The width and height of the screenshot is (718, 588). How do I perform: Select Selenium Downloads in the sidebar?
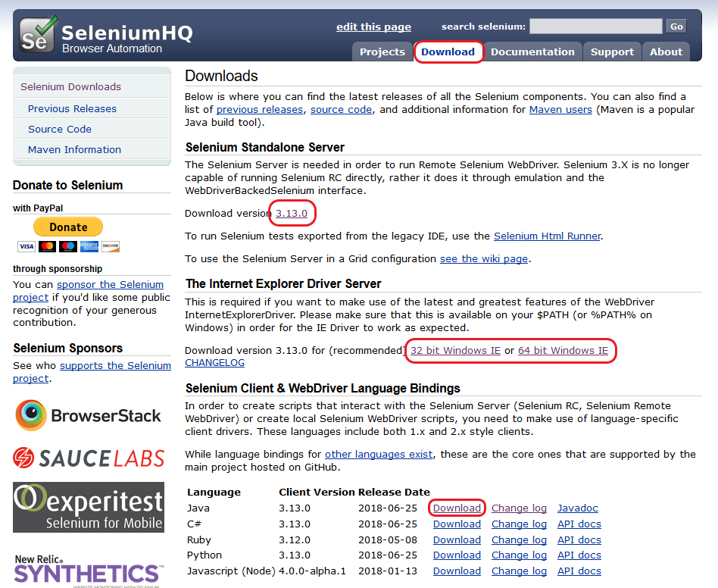[x=71, y=86]
